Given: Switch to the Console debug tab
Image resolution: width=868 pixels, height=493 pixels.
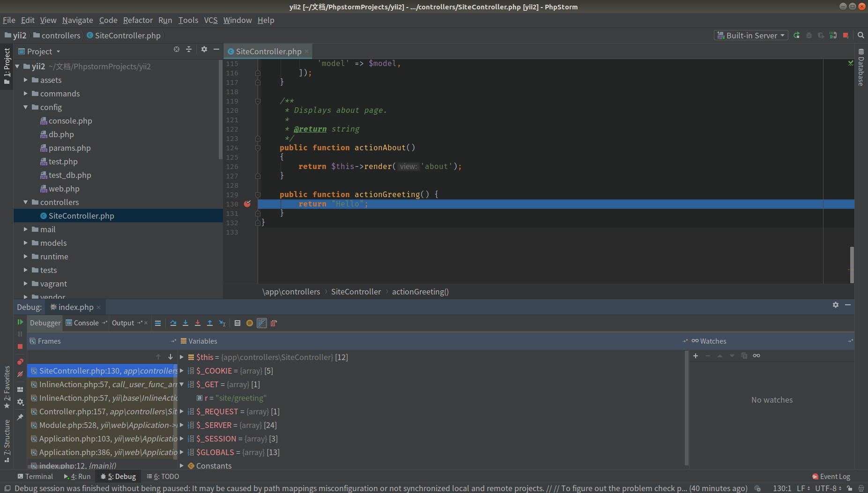Looking at the screenshot, I should click(x=86, y=323).
